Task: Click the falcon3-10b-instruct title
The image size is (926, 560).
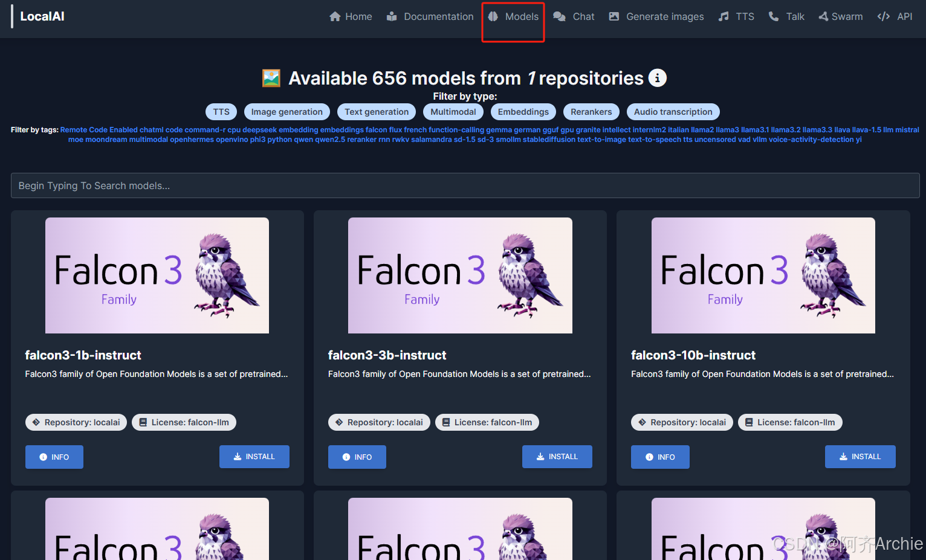Action: tap(693, 355)
